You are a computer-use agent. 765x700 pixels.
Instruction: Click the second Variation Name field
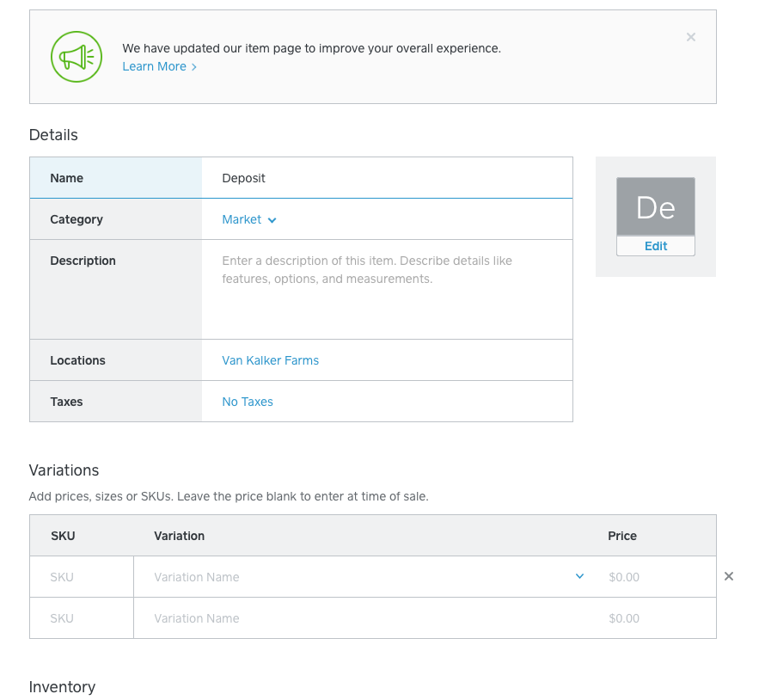tap(361, 618)
